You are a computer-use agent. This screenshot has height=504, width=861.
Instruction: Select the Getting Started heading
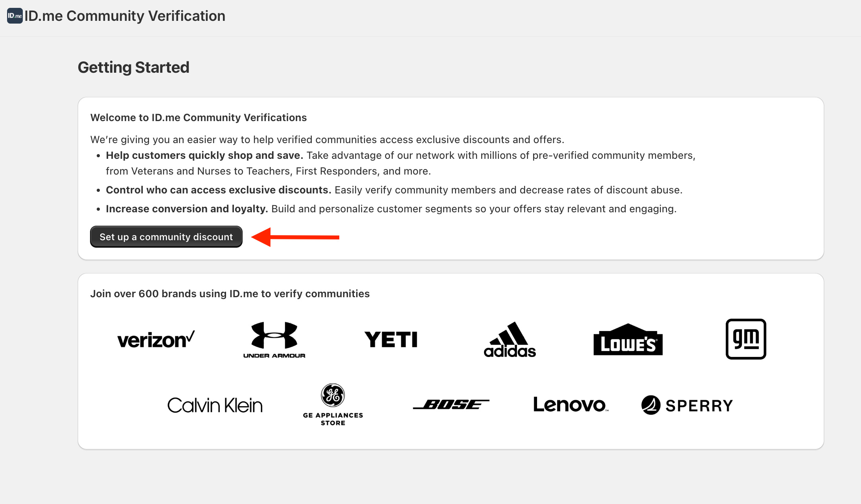point(133,67)
